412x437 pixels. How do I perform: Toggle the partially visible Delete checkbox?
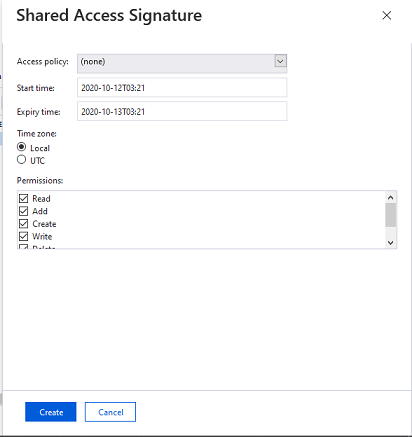tap(24, 247)
